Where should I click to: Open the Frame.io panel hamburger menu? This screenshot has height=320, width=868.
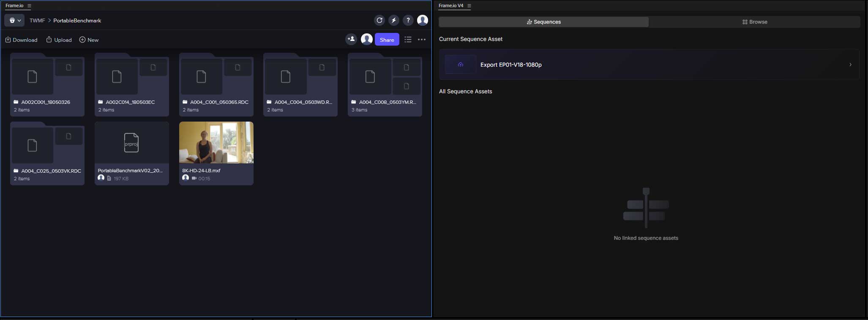(29, 6)
